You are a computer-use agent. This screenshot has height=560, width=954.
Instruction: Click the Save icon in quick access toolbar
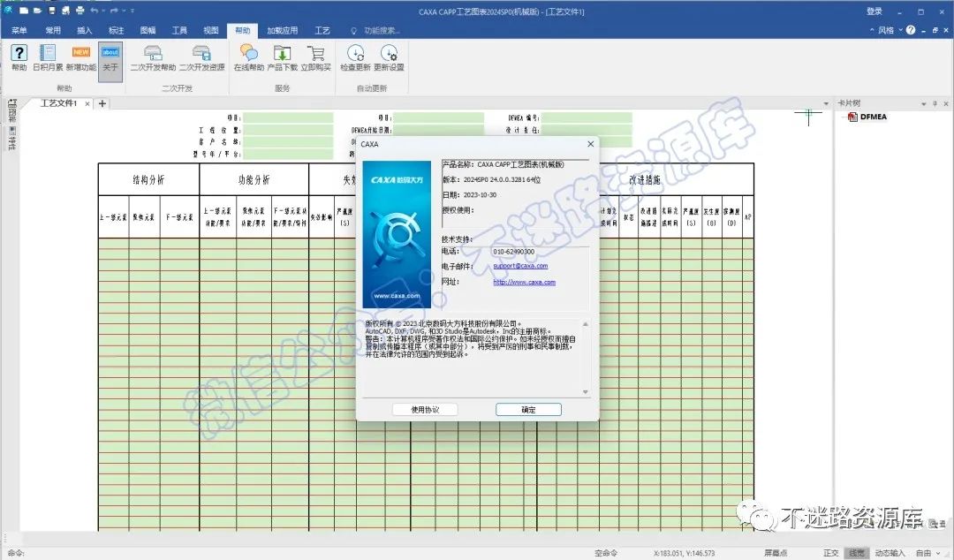coord(52,11)
